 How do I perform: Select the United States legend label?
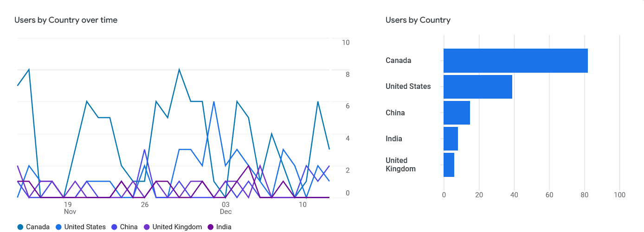tap(85, 227)
